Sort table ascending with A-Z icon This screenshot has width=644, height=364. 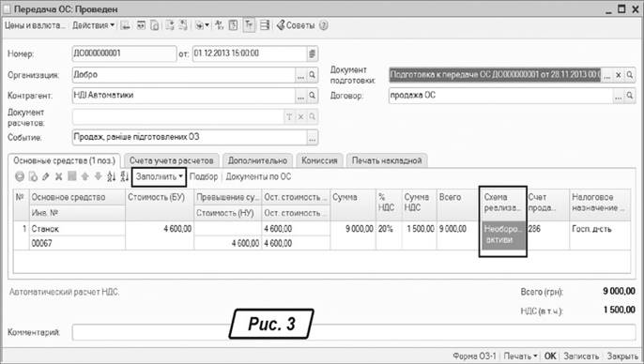112,177
